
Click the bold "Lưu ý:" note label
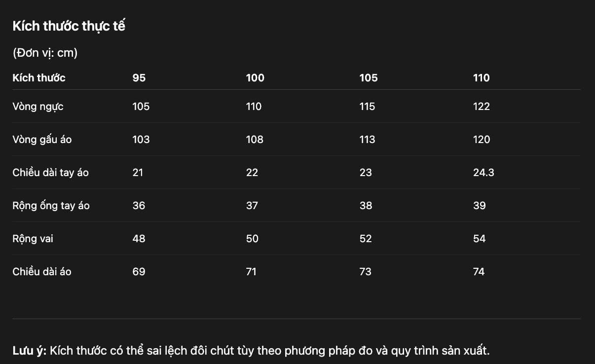pyautogui.click(x=29, y=351)
